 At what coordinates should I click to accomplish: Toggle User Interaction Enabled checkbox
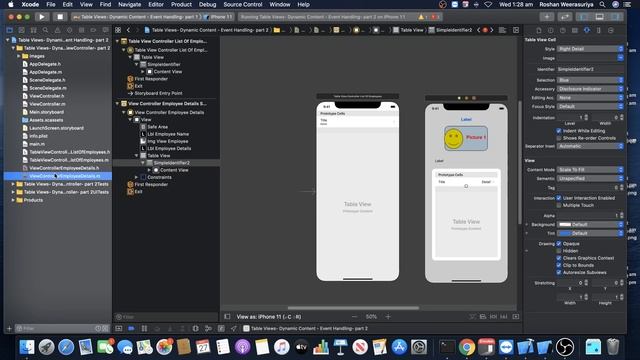coord(559,198)
